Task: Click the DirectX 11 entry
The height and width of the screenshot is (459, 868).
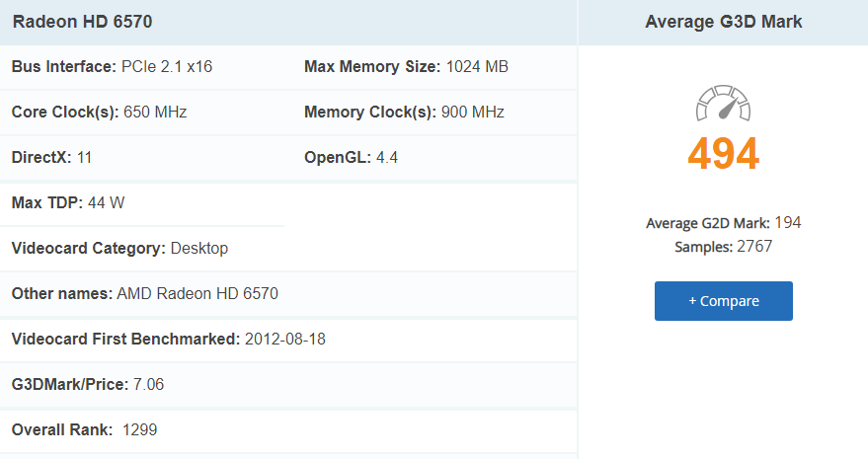Action: click(51, 158)
